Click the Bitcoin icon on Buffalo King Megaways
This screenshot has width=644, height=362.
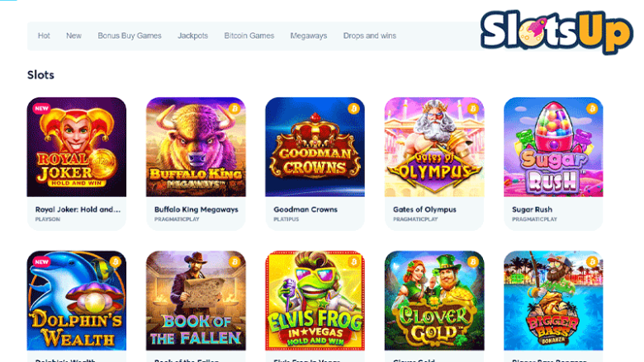tap(234, 109)
